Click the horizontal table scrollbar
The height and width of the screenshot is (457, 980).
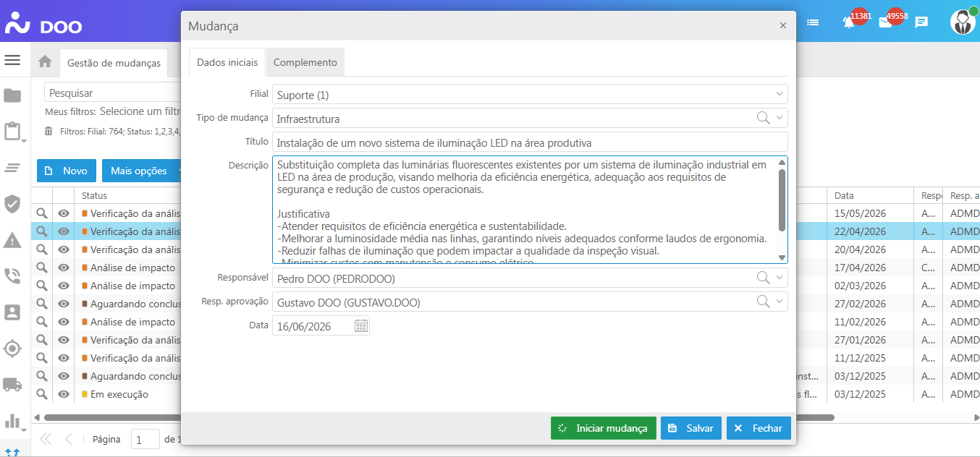[439, 417]
